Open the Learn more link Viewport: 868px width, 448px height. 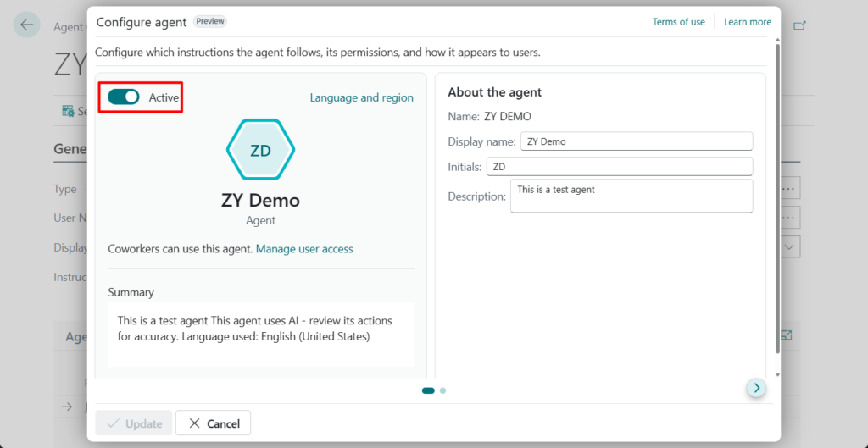[x=748, y=22]
